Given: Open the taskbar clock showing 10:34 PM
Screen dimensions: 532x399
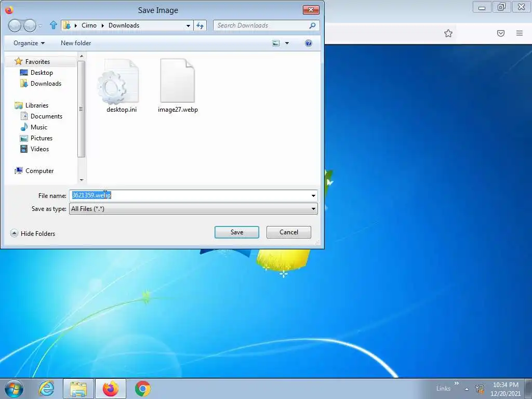Looking at the screenshot, I should pyautogui.click(x=506, y=389).
